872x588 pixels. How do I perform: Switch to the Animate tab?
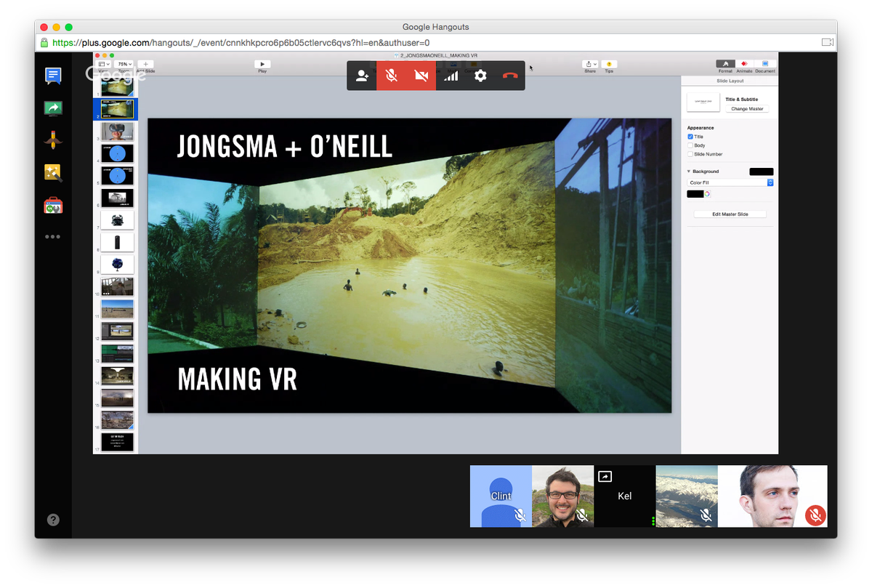point(744,65)
